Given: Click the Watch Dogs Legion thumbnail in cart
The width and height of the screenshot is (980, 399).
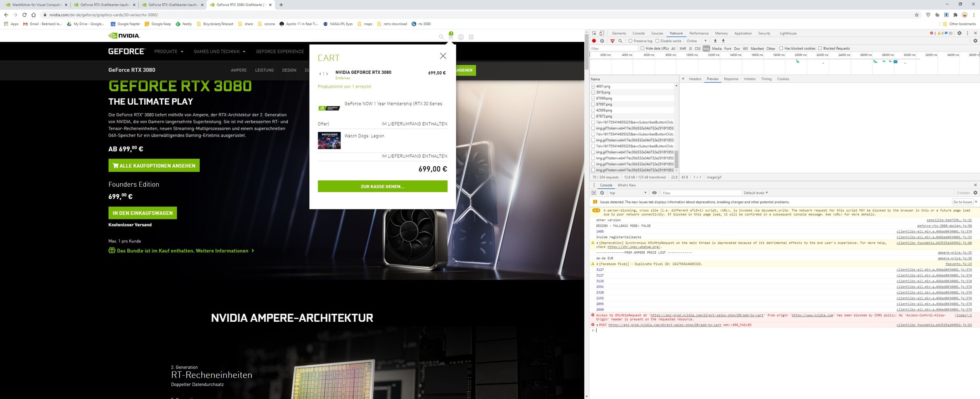Looking at the screenshot, I should click(329, 141).
